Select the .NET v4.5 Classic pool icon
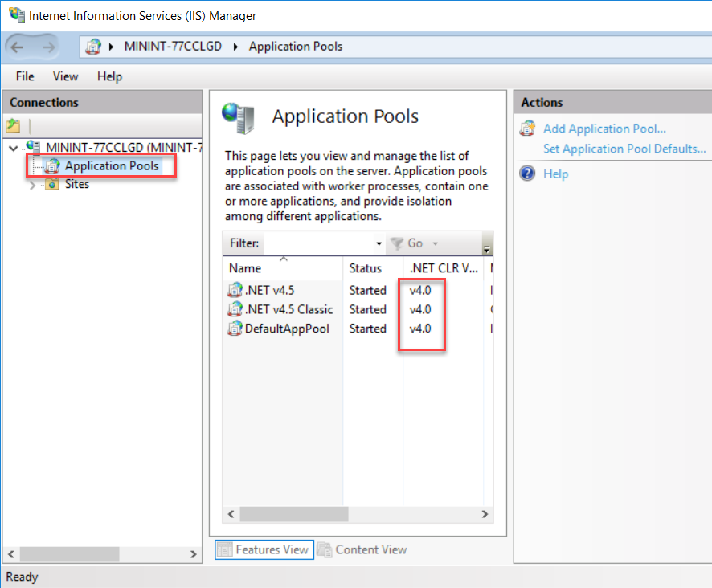The image size is (712, 588). 235,309
